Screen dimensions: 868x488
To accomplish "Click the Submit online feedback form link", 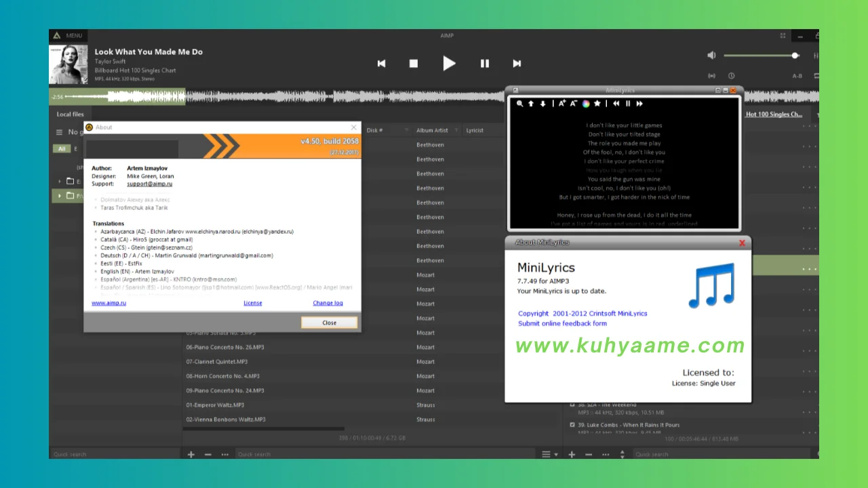I will 562,323.
